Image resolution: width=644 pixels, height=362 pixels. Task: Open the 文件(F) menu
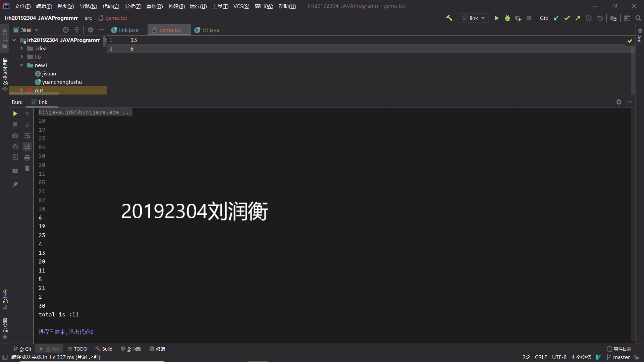(22, 6)
